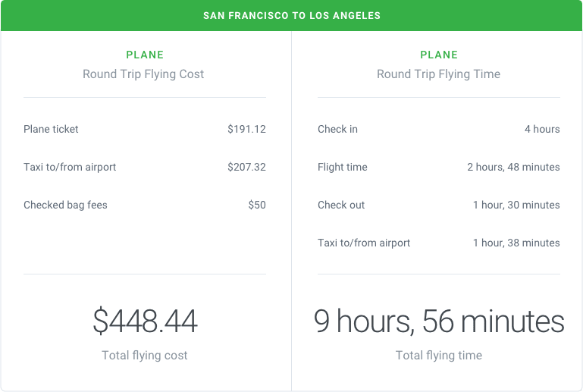
Task: Click the Total flying cost caption
Action: (x=145, y=355)
